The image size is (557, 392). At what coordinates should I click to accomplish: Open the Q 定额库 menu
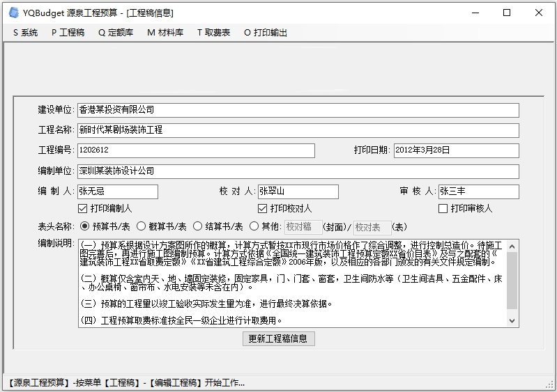[x=116, y=33]
